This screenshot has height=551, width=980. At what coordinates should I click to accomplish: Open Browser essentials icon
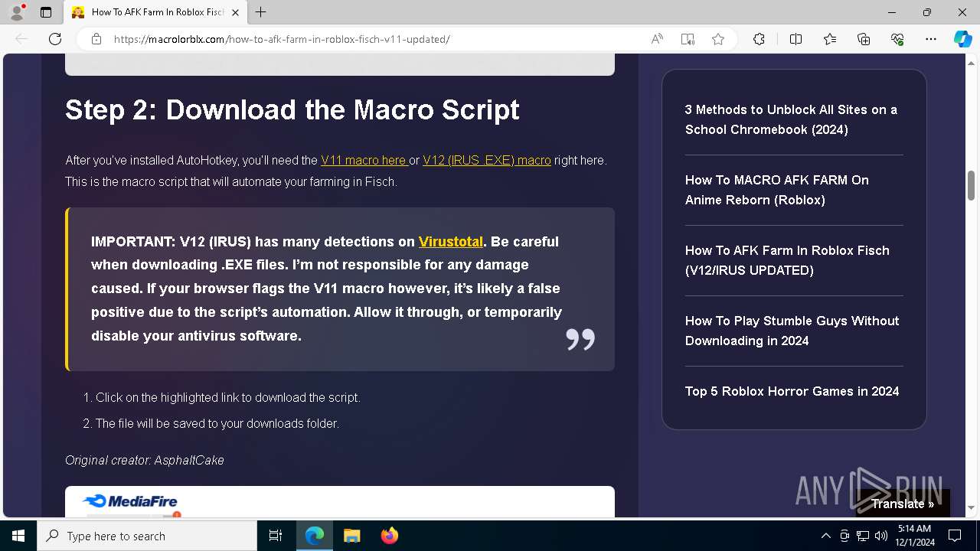coord(897,39)
